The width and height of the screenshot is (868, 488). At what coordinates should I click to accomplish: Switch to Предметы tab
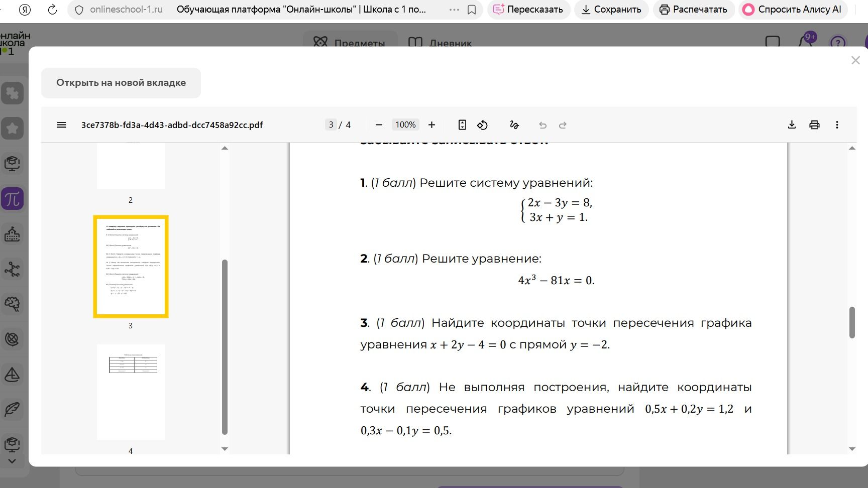[x=350, y=43]
